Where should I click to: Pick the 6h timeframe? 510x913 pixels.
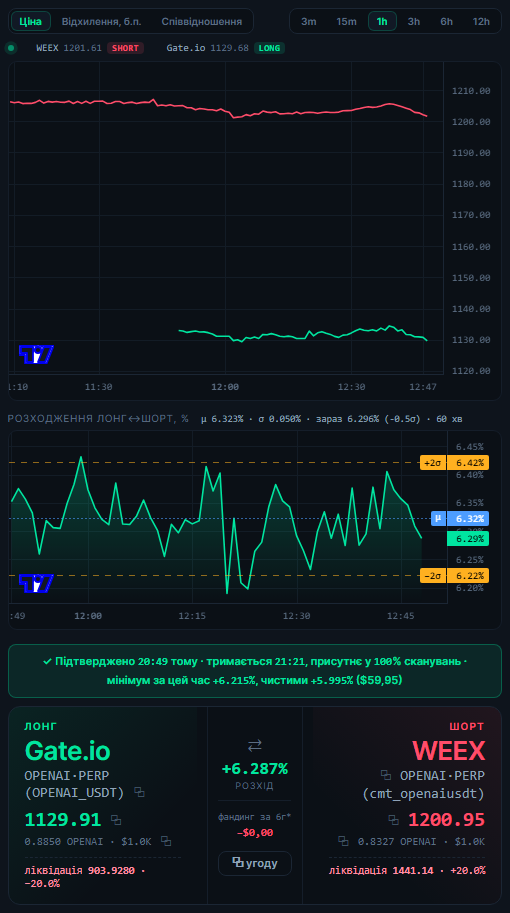coord(447,22)
